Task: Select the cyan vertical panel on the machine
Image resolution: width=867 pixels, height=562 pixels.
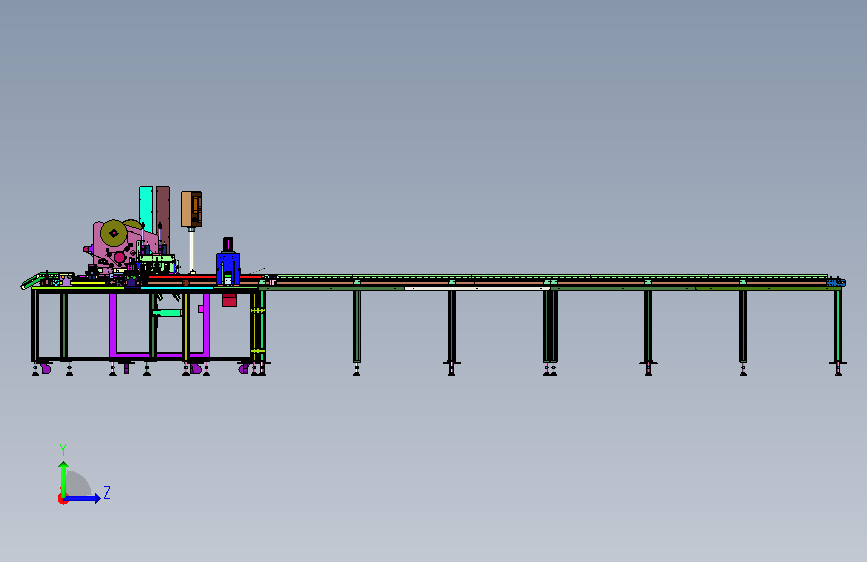Action: (146, 209)
